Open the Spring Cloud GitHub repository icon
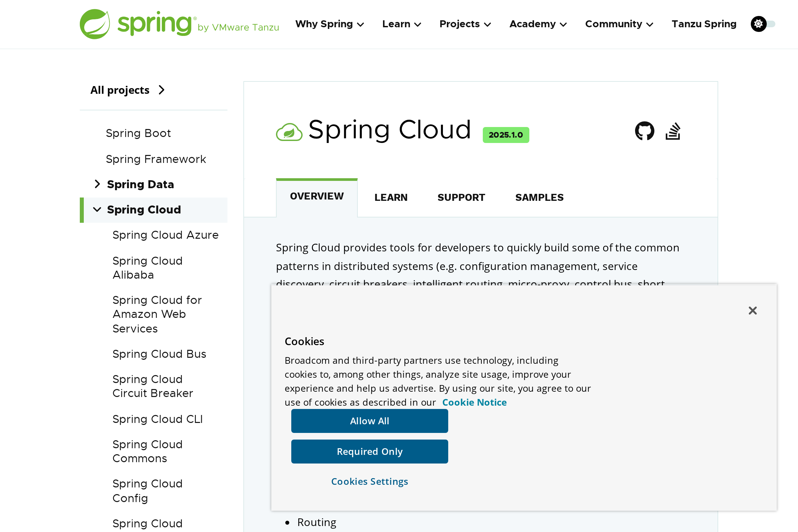Image resolution: width=798 pixels, height=532 pixels. (644, 131)
